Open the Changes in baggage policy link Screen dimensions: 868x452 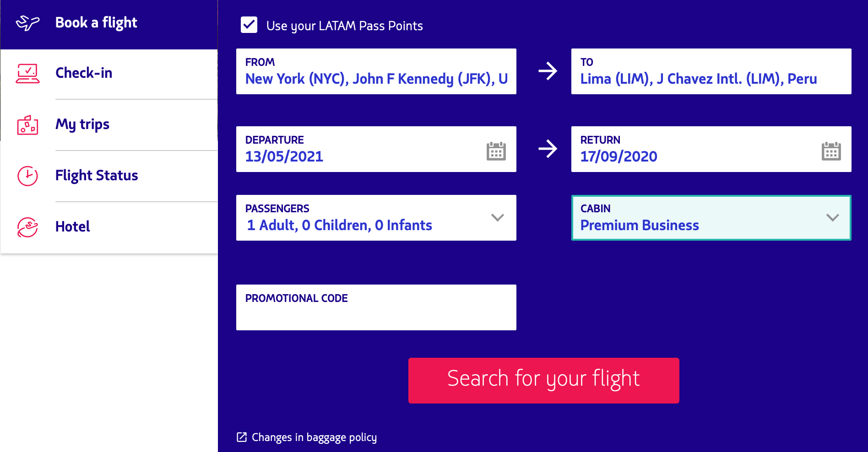click(314, 436)
